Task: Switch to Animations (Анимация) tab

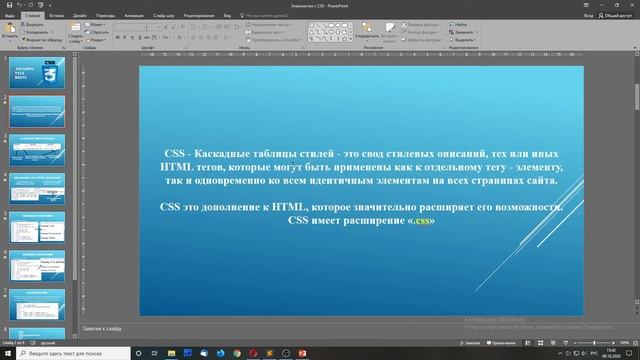Action: (134, 16)
